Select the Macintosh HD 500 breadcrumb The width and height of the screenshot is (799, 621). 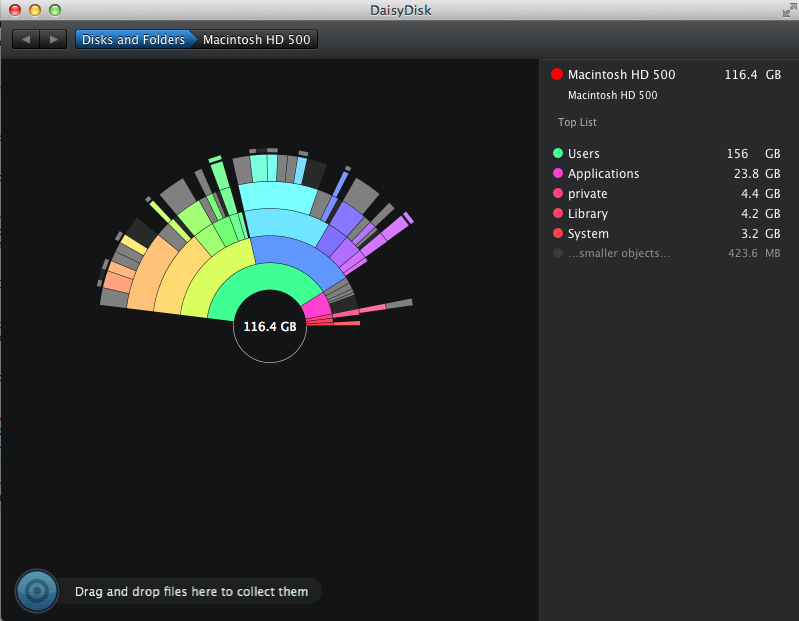pos(256,39)
